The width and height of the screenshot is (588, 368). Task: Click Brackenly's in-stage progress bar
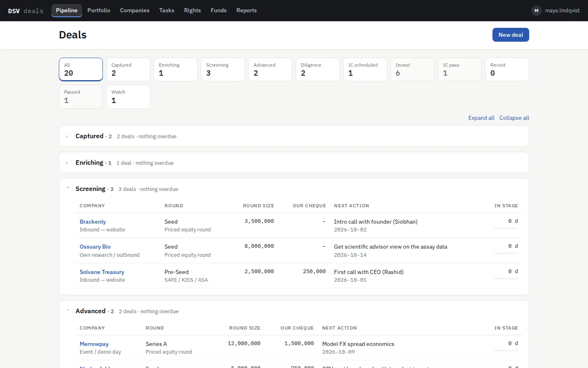coord(506,228)
